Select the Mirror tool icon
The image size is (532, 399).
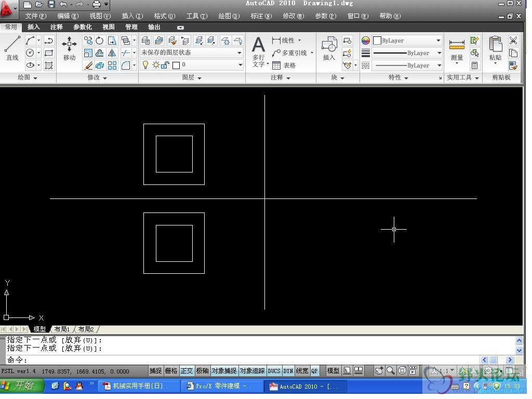pyautogui.click(x=112, y=53)
